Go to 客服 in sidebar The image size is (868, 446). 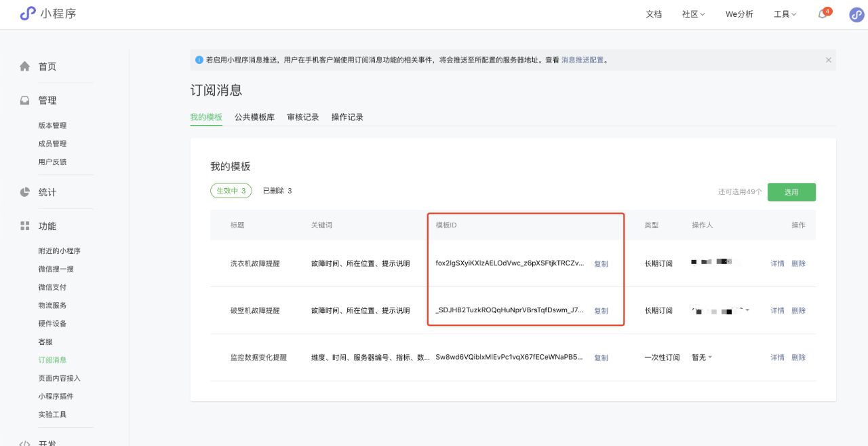pyautogui.click(x=45, y=342)
